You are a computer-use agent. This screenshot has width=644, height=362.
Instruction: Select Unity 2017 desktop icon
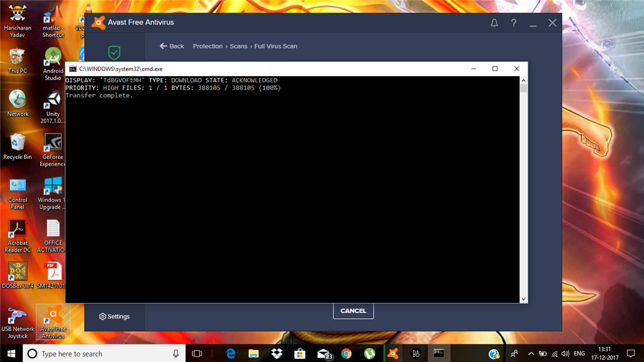tap(53, 107)
